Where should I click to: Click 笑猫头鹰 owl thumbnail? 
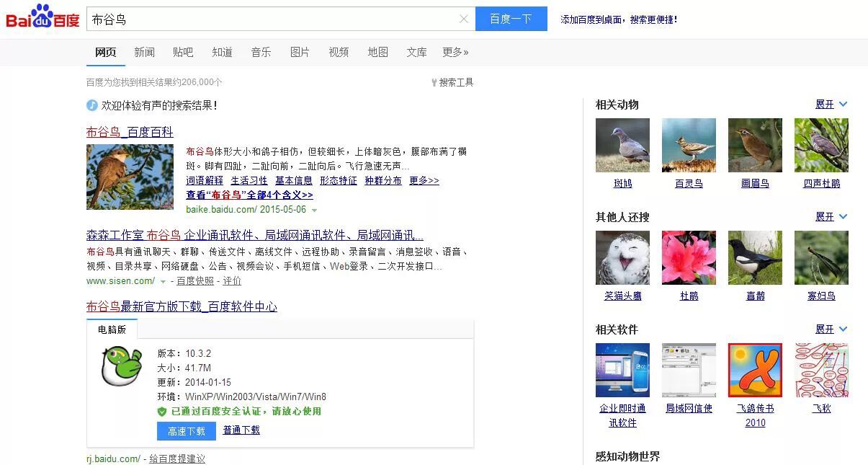(622, 258)
